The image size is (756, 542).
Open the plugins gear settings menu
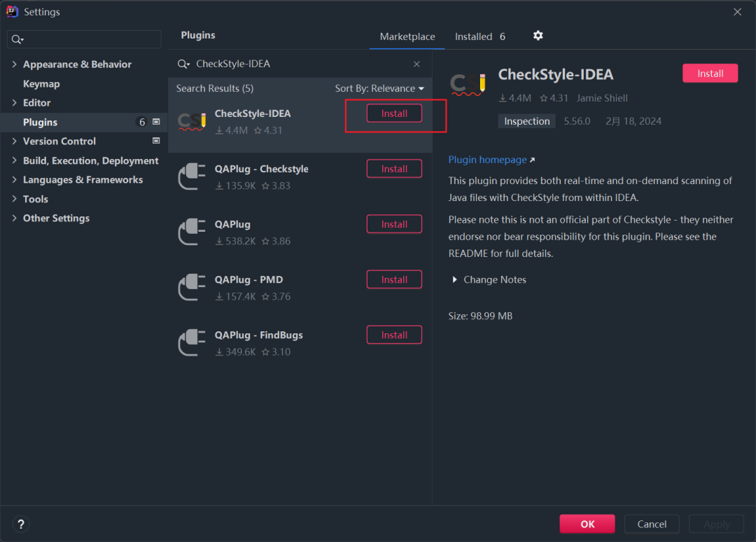point(538,36)
